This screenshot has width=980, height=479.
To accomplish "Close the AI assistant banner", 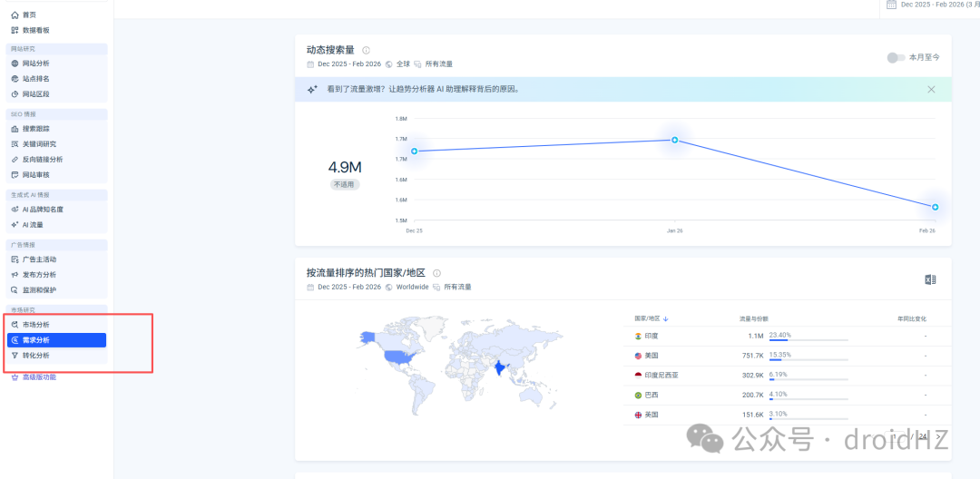I will (931, 89).
